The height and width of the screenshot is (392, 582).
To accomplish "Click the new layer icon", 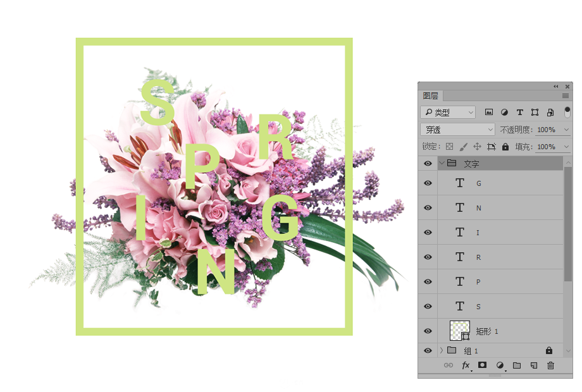I will point(534,365).
